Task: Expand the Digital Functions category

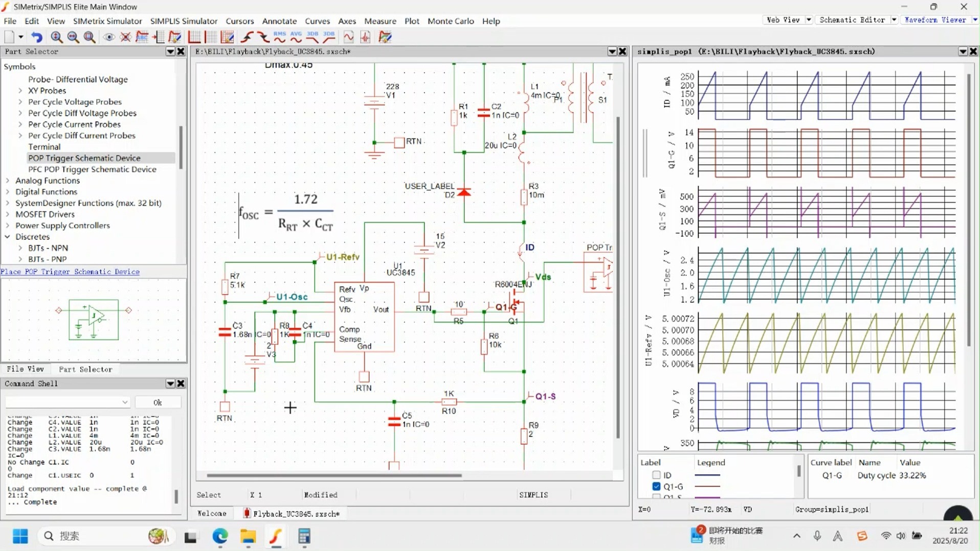Action: [8, 192]
